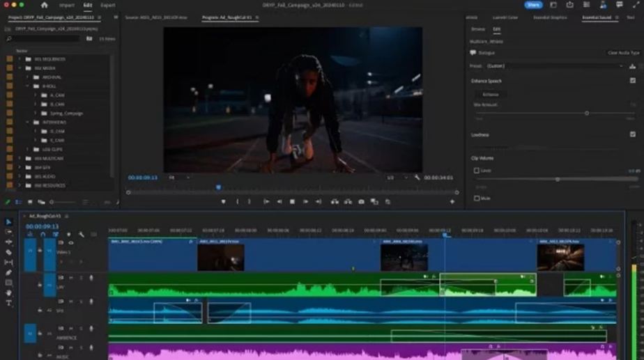Solo the first audio track

pos(81,278)
